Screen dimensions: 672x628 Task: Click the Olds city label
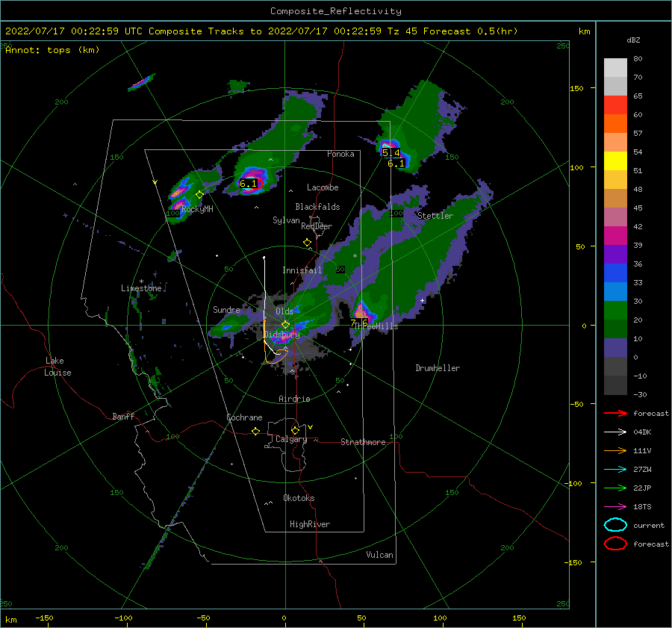284,311
